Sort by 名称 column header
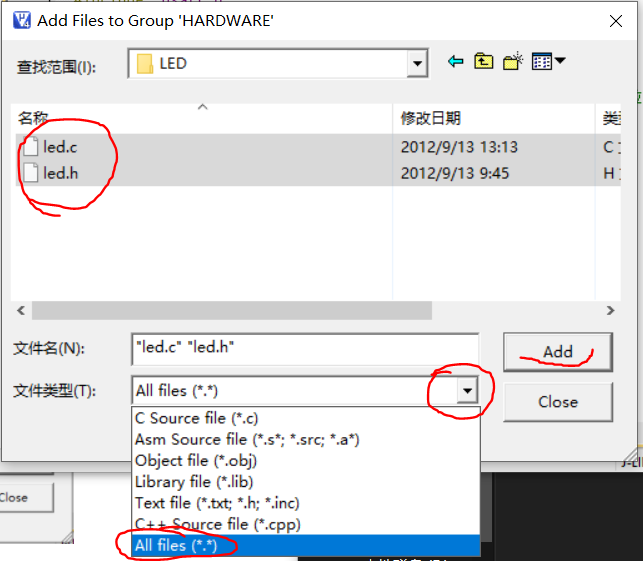Image resolution: width=643 pixels, height=561 pixels. point(203,119)
